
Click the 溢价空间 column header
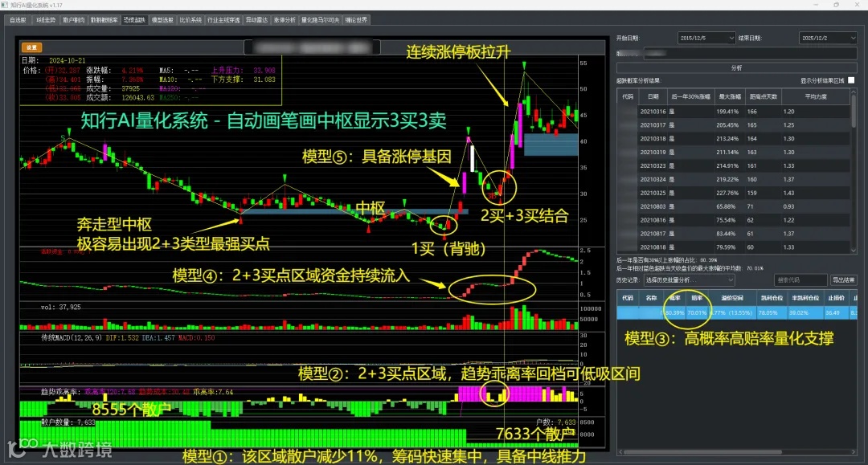tap(732, 298)
